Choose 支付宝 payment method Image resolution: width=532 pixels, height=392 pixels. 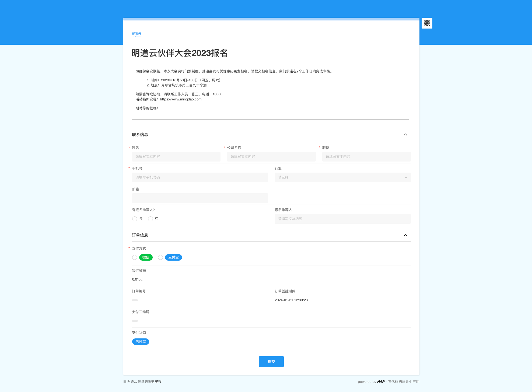[x=160, y=257]
